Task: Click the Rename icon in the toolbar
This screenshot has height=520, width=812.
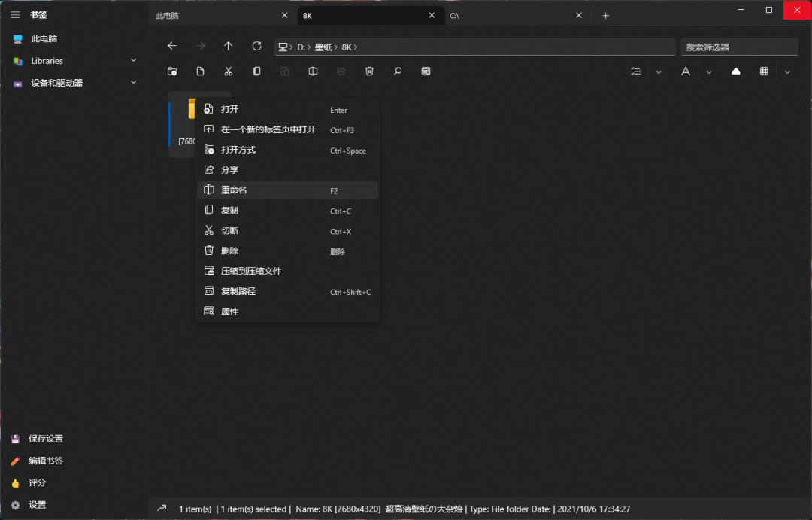Action: click(x=312, y=71)
